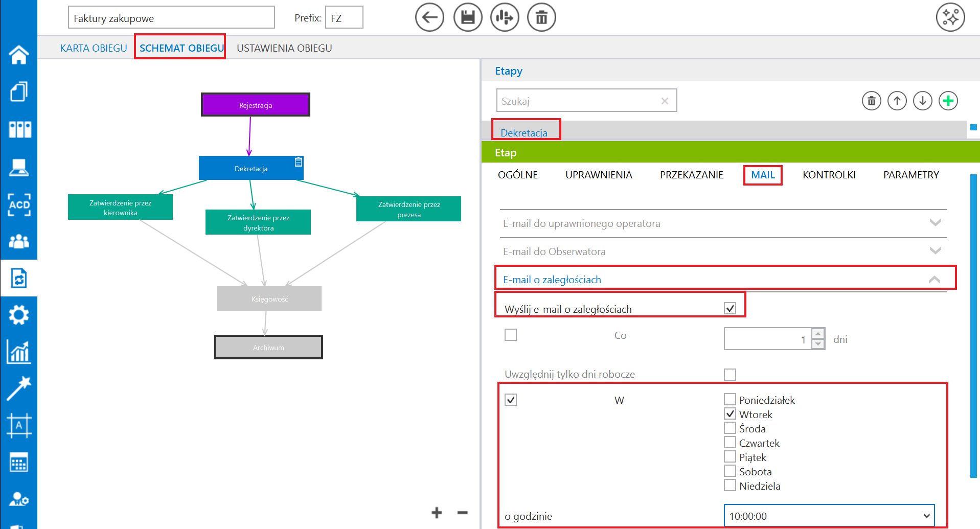Uncheck Wyślij e-mail o zaległościach checkbox

(730, 308)
